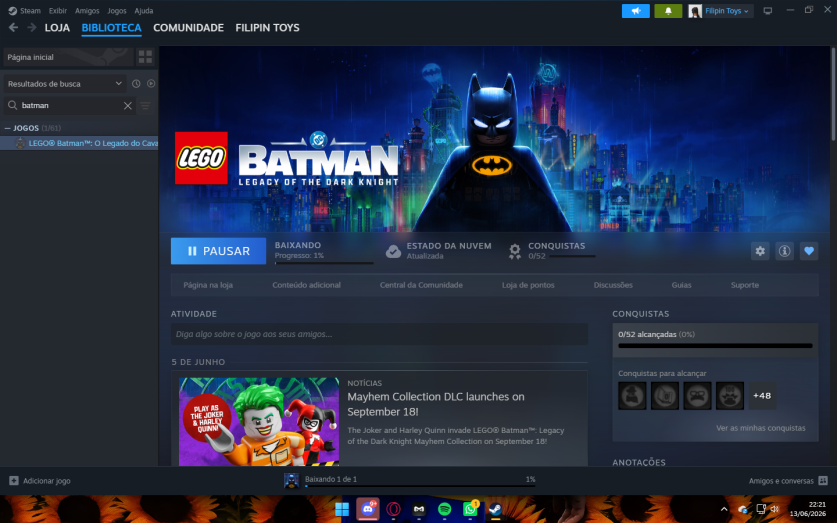Open Discussões link
837x523 pixels.
pyautogui.click(x=613, y=285)
